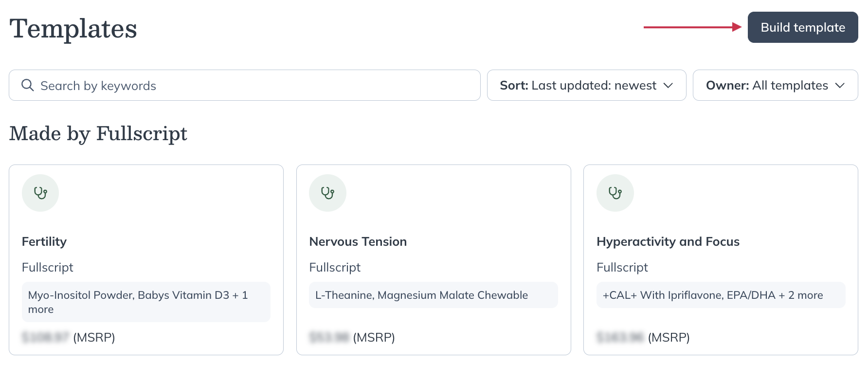868x365 pixels.
Task: Select the Myo-Inositol Powder product list
Action: 145,302
